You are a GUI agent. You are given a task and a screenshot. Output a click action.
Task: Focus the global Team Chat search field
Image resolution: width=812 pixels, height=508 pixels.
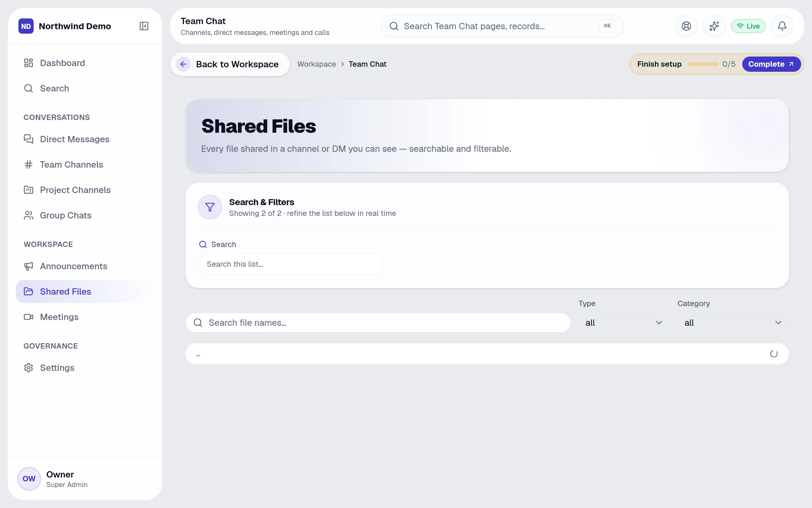pyautogui.click(x=502, y=26)
